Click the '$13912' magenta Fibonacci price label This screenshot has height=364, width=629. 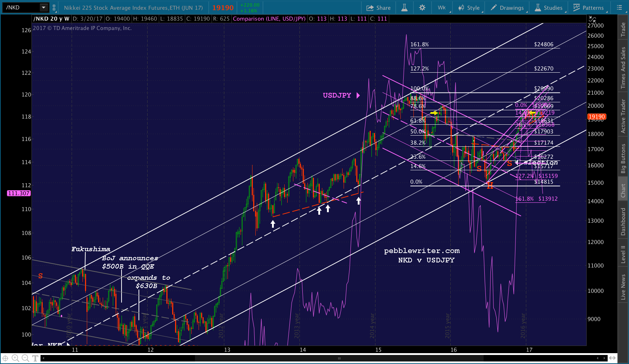tap(548, 199)
